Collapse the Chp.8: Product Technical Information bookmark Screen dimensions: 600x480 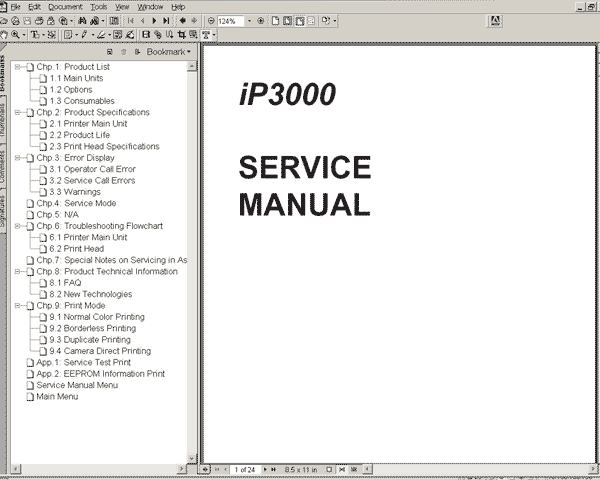coord(17,271)
